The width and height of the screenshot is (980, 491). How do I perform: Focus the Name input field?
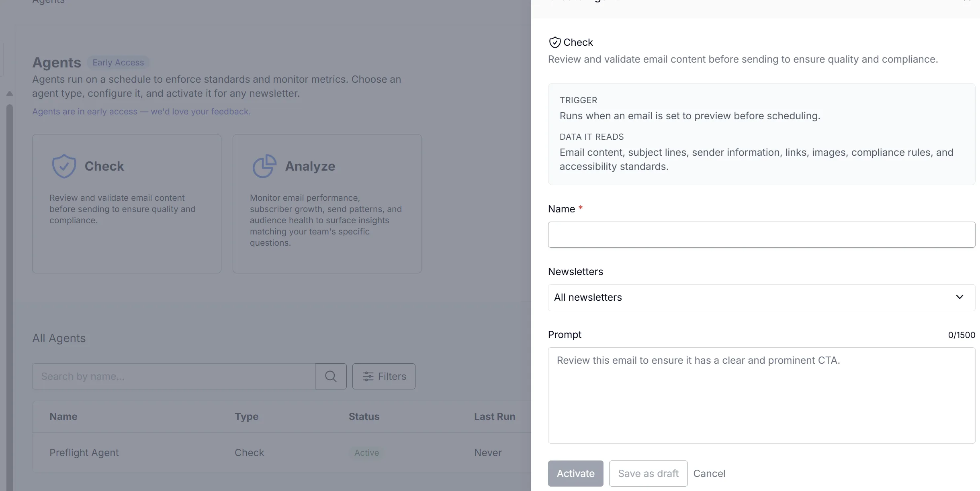click(x=761, y=234)
